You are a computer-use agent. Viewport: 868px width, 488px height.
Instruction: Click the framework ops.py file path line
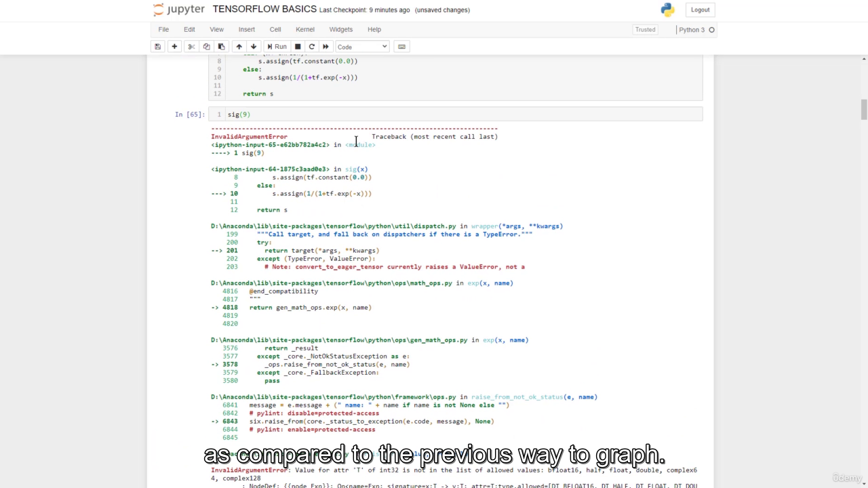(x=404, y=396)
